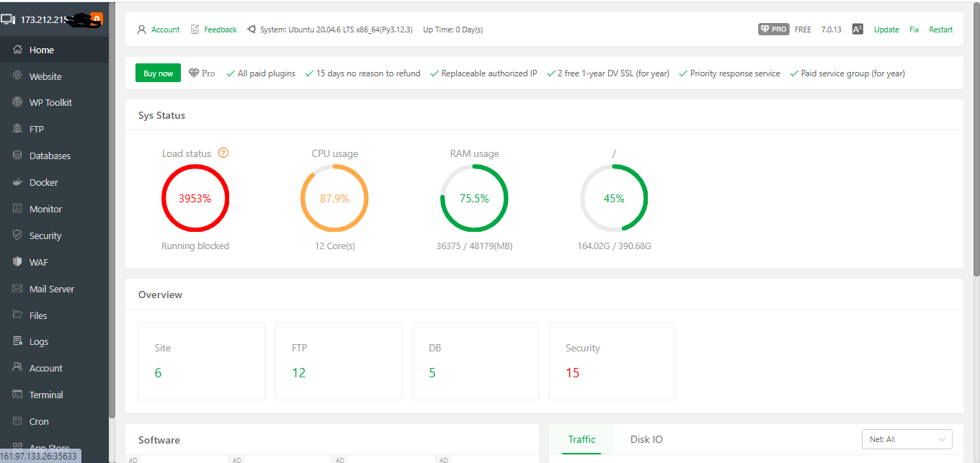Click the 'Up Time: 0 Day(s)' text

click(x=453, y=30)
